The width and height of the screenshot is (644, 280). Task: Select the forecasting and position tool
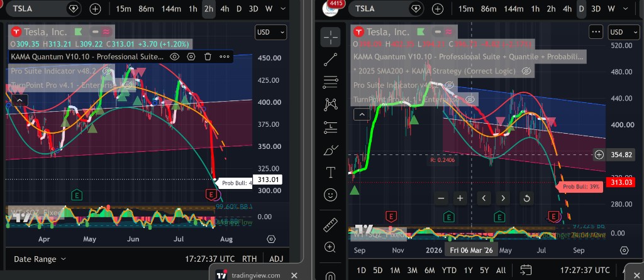[331, 127]
